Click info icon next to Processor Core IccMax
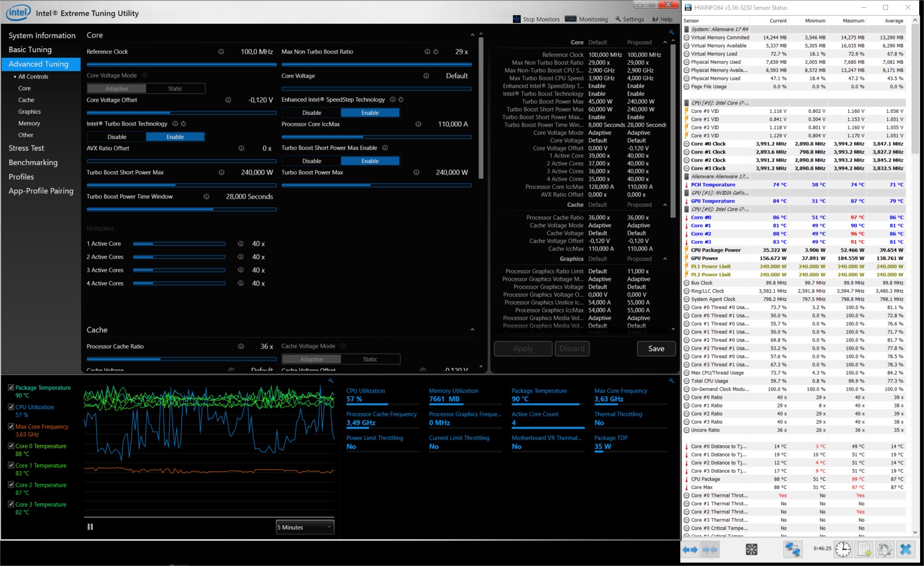This screenshot has height=566, width=924. tap(418, 124)
